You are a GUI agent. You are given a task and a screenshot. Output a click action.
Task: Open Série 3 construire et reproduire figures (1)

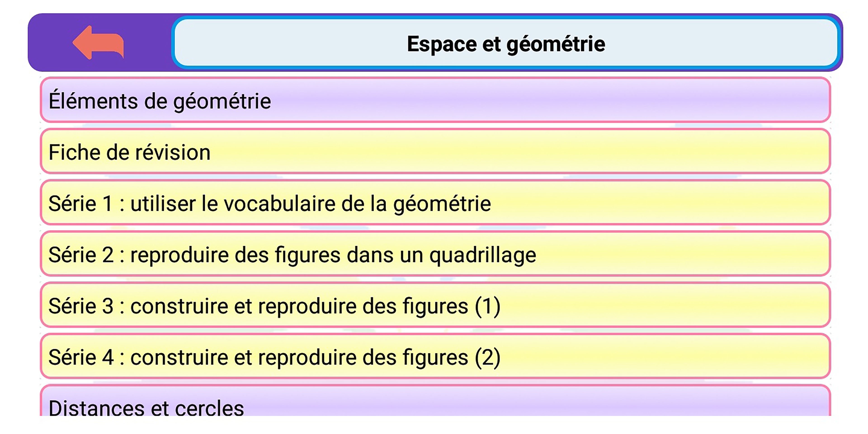(435, 306)
